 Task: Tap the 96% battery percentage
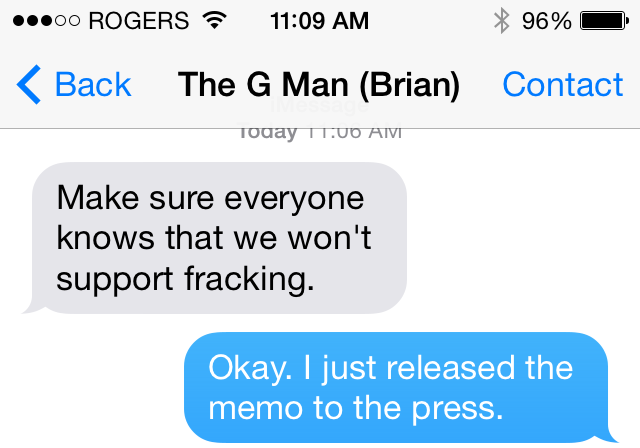547,21
